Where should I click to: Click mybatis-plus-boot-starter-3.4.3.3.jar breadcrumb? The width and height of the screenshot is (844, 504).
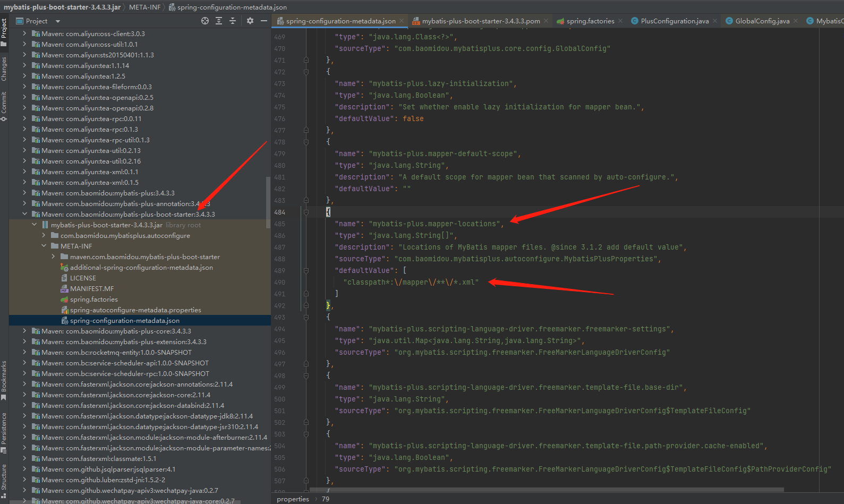tap(62, 7)
